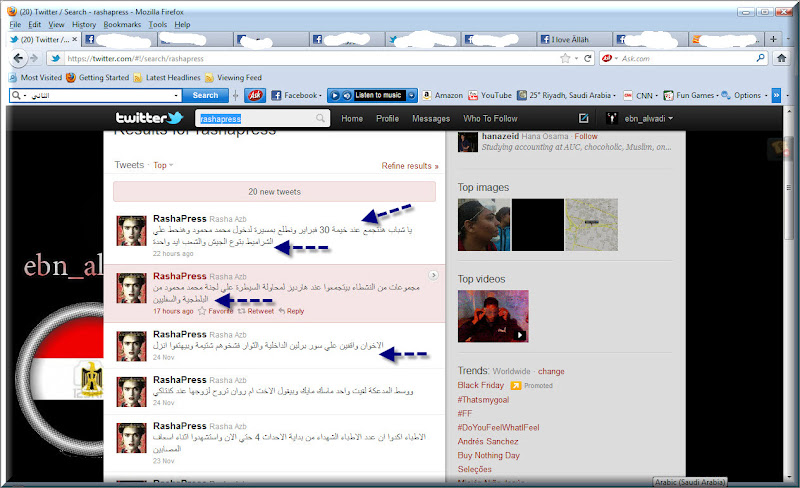Switch to the I love Allah tab
This screenshot has height=488, width=800.
click(x=574, y=39)
